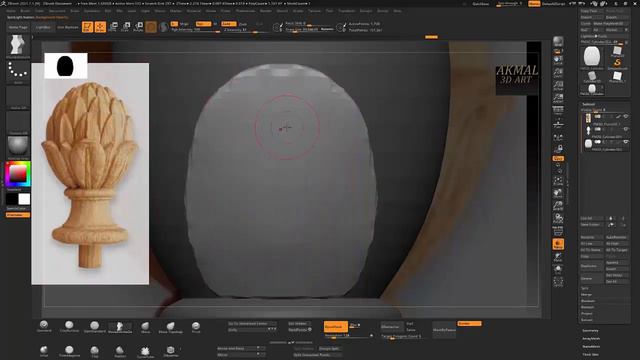Open the LightBox button
The height and width of the screenshot is (360, 640).
click(43, 27)
